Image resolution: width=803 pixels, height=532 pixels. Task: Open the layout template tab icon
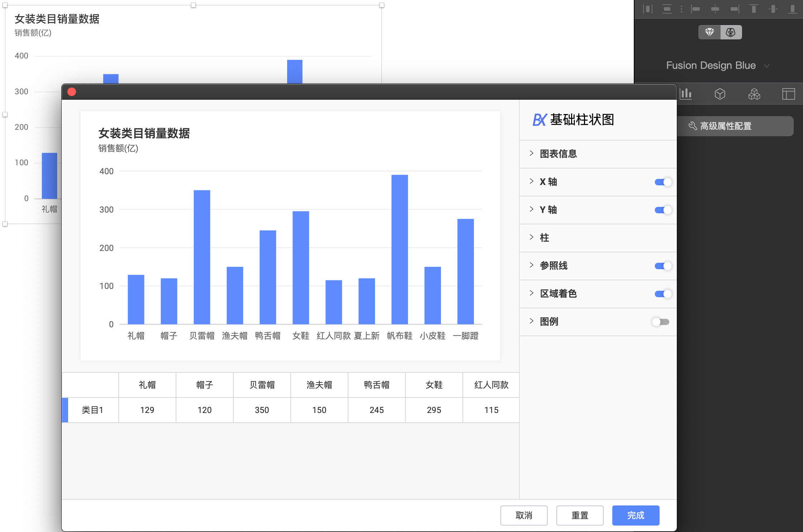(x=788, y=94)
